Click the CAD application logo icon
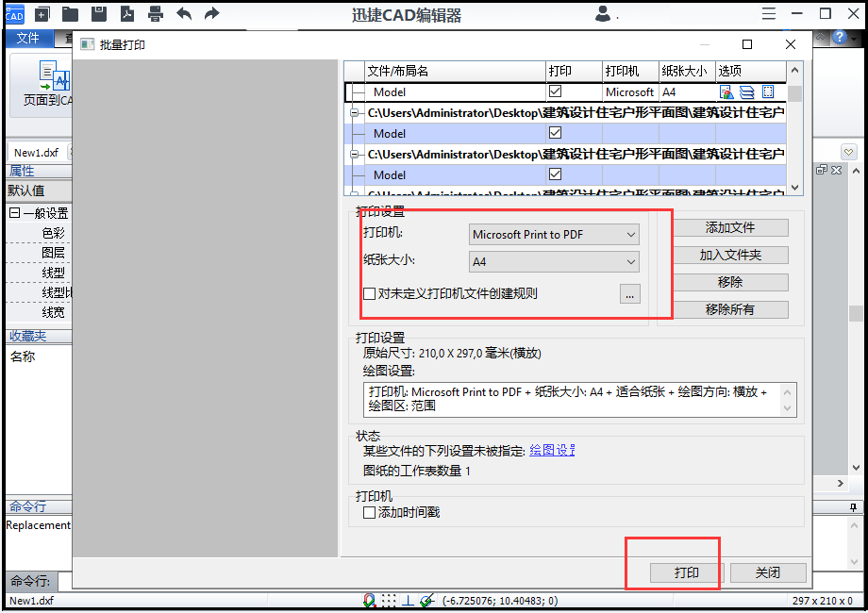Screen dimensions: 868x613 (14, 14)
